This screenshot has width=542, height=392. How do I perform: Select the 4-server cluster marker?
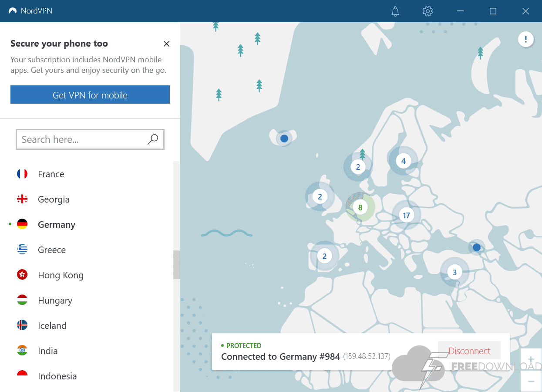403,161
